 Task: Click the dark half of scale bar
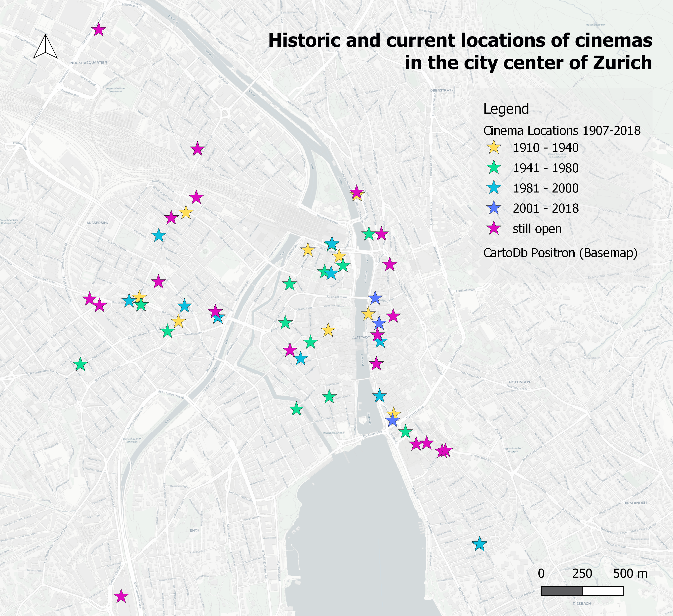click(x=561, y=591)
